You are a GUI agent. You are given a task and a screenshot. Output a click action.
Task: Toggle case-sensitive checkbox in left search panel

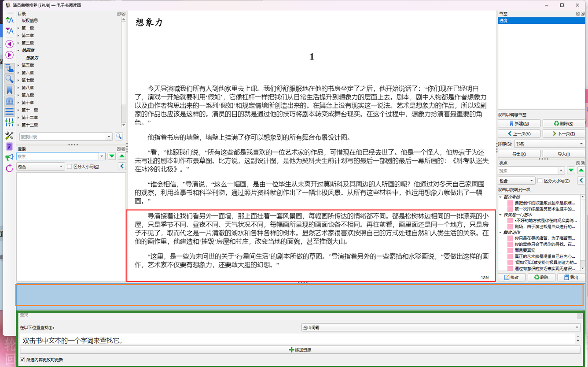(x=69, y=167)
